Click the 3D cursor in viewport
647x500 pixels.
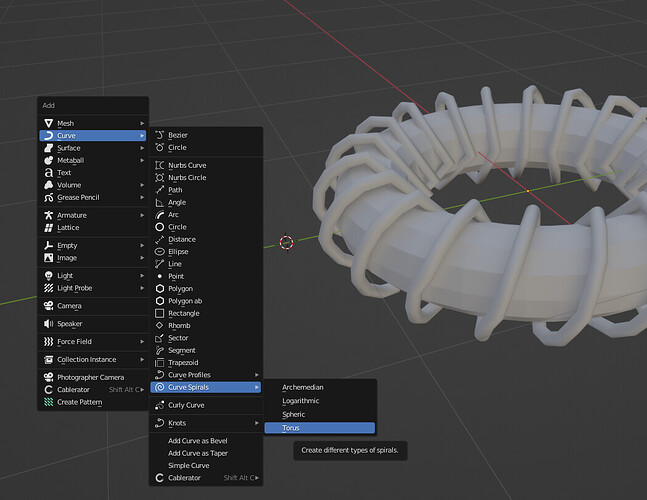(286, 242)
